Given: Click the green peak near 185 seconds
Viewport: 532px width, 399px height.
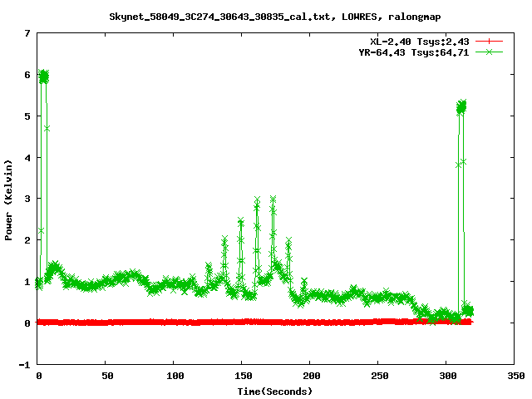Looking at the screenshot, I should [288, 241].
